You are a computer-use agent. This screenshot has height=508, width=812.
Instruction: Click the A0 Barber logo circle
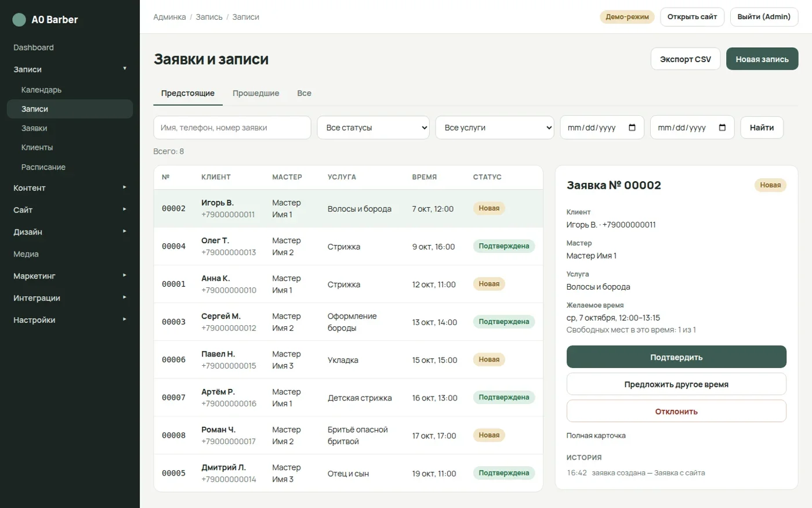click(x=19, y=20)
